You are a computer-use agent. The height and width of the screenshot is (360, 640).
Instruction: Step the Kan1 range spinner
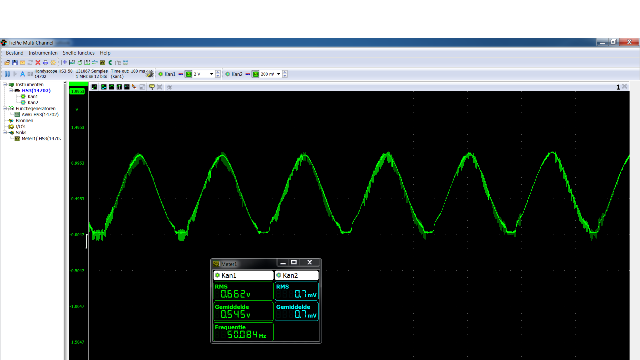[218, 74]
